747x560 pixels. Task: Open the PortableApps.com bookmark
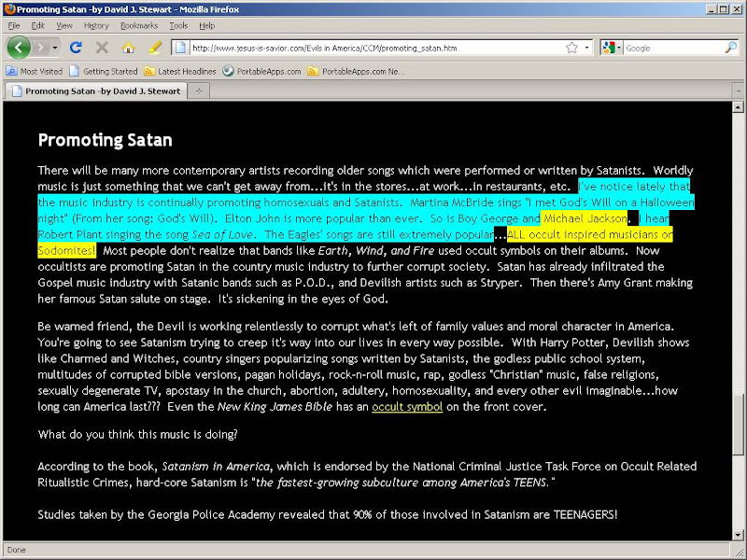tap(262, 72)
